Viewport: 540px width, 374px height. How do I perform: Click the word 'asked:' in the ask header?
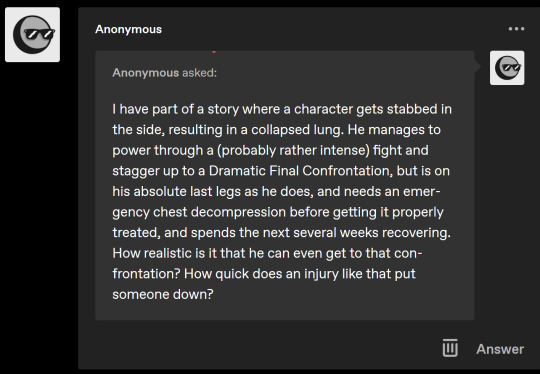tap(199, 73)
